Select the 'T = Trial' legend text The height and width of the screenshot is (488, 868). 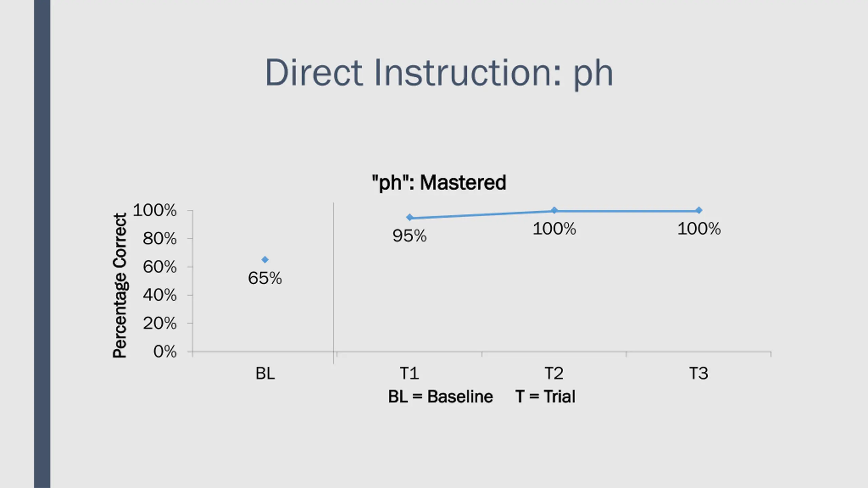coord(545,396)
